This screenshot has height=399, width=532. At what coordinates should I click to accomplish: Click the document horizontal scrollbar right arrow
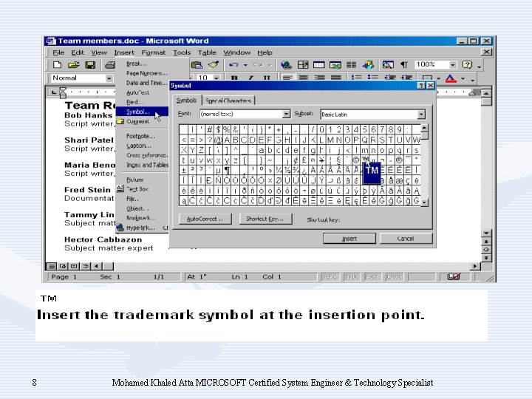[x=475, y=266]
